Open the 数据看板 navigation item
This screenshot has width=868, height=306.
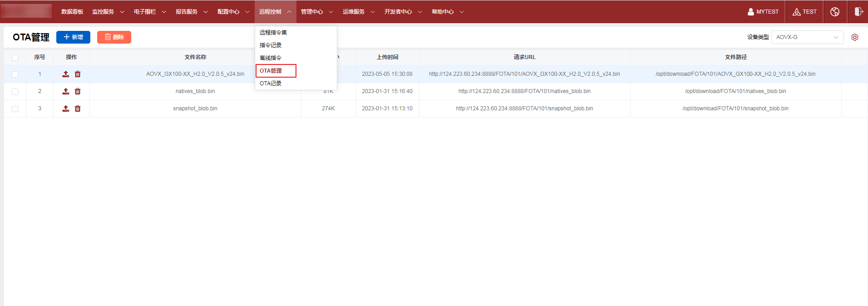72,12
